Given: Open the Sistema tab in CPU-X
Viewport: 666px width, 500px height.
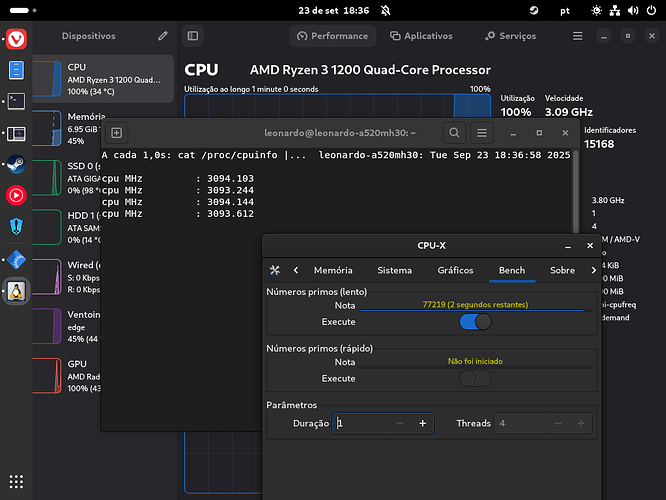Looking at the screenshot, I should (394, 270).
